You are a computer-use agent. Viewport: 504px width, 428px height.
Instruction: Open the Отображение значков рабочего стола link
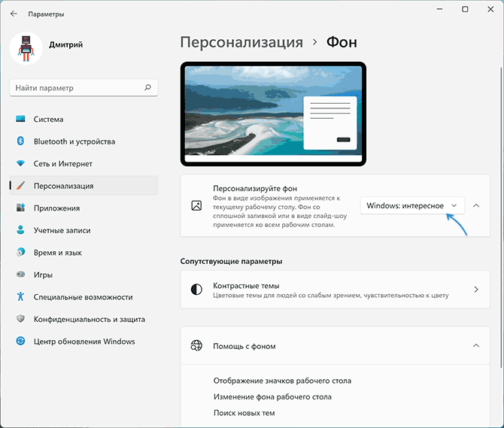282,381
